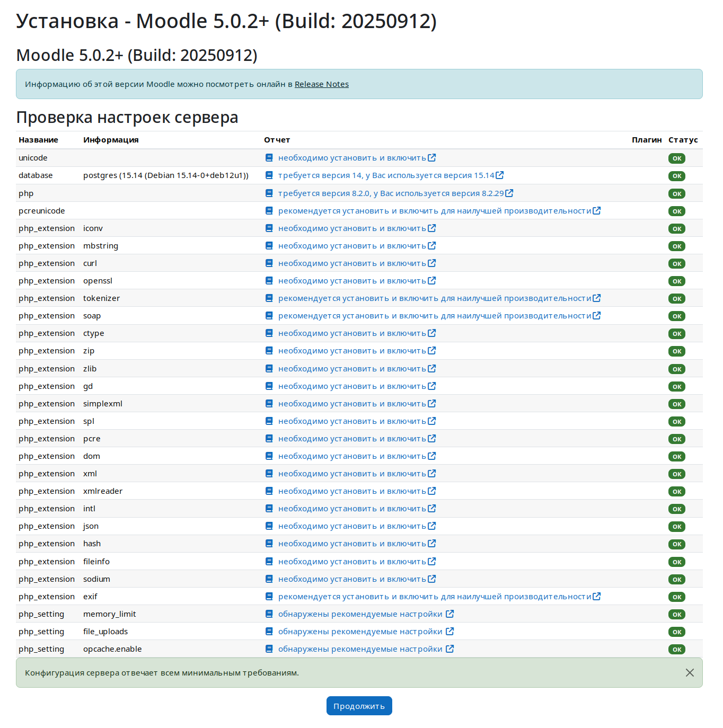The image size is (723, 728).
Task: Open the report link for the json extension
Action: (352, 526)
